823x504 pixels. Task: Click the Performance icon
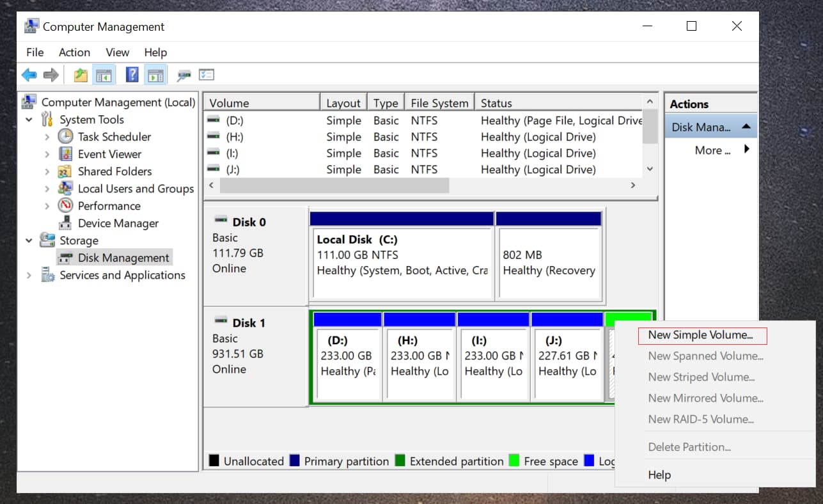[x=65, y=205]
